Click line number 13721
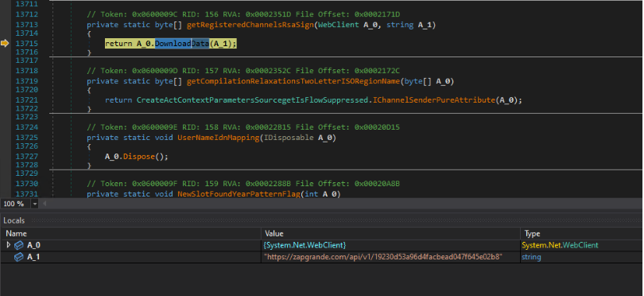The image size is (644, 296). [27, 100]
